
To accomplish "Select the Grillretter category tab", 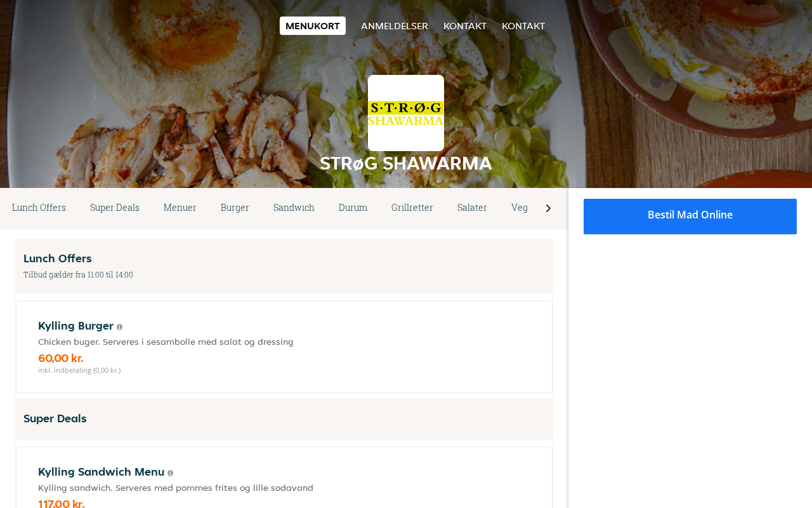I will (412, 208).
